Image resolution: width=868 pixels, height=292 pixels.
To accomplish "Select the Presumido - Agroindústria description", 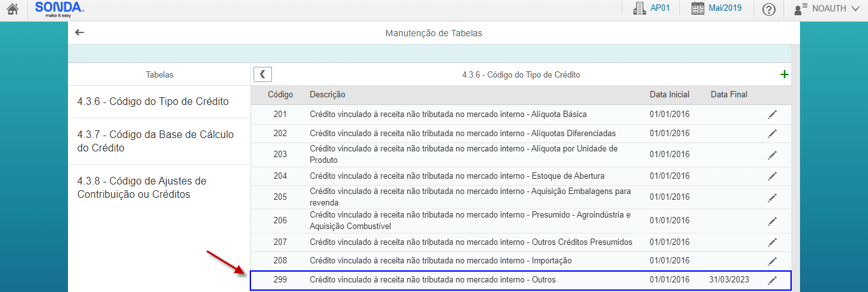I will coord(470,220).
